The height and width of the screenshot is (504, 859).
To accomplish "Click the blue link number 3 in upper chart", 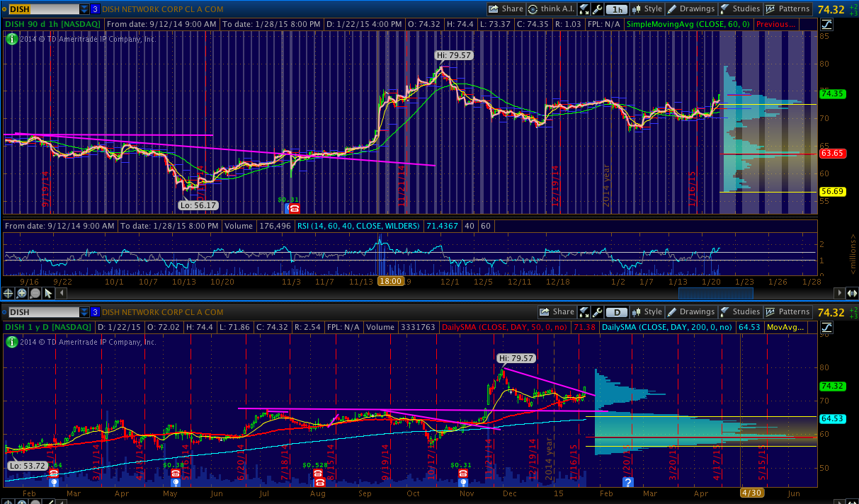I will [95, 9].
